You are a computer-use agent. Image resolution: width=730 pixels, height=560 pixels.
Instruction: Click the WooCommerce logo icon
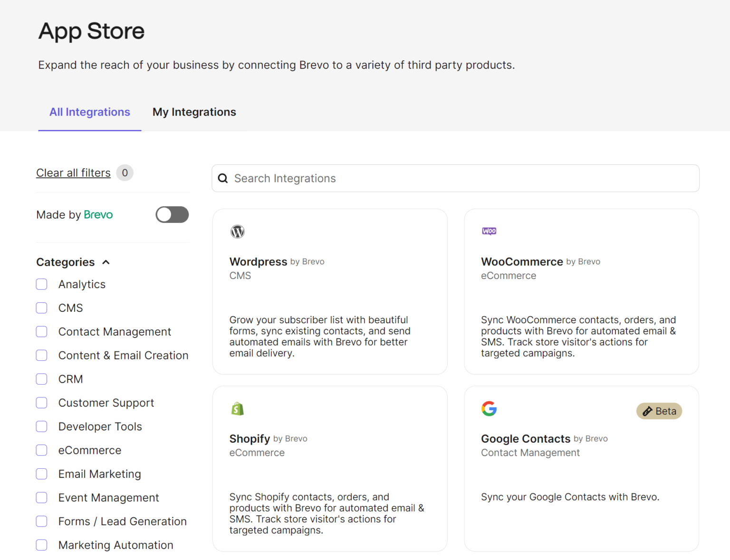click(489, 232)
